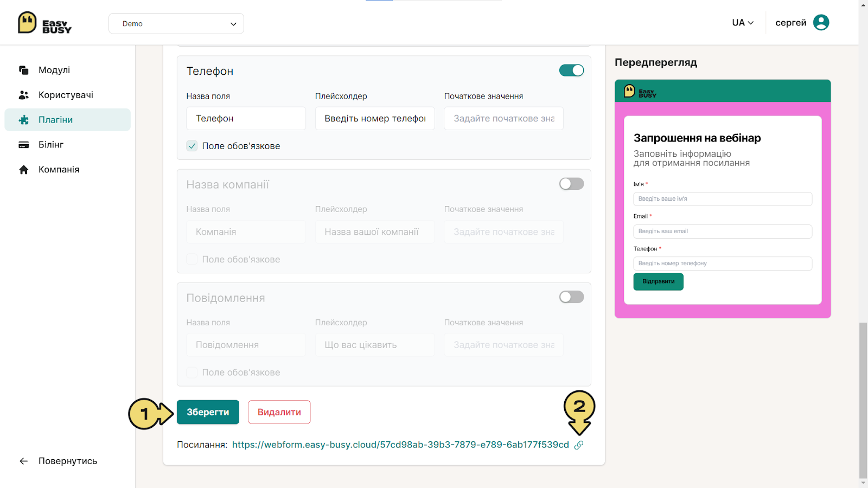This screenshot has height=488, width=868.
Task: Save the form with Зберегти button
Action: [208, 412]
